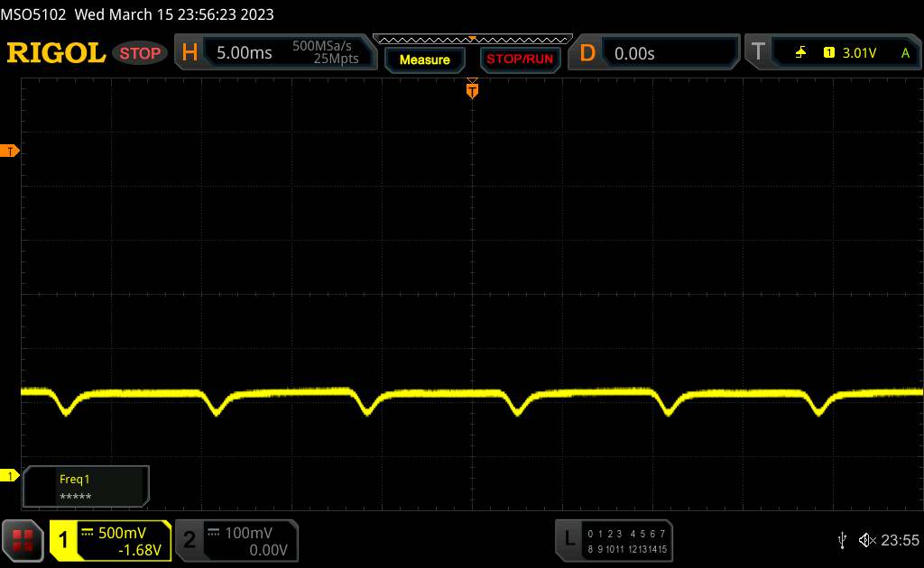Screen dimensions: 924x568
Task: Click the yellow channel 1 ground marker
Action: [9, 476]
